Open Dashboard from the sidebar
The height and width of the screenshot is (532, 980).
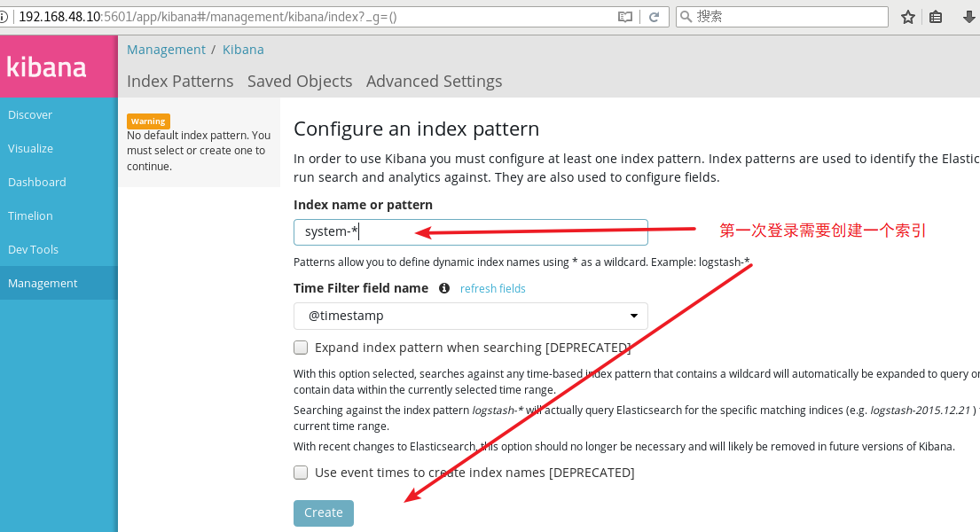[59, 183]
